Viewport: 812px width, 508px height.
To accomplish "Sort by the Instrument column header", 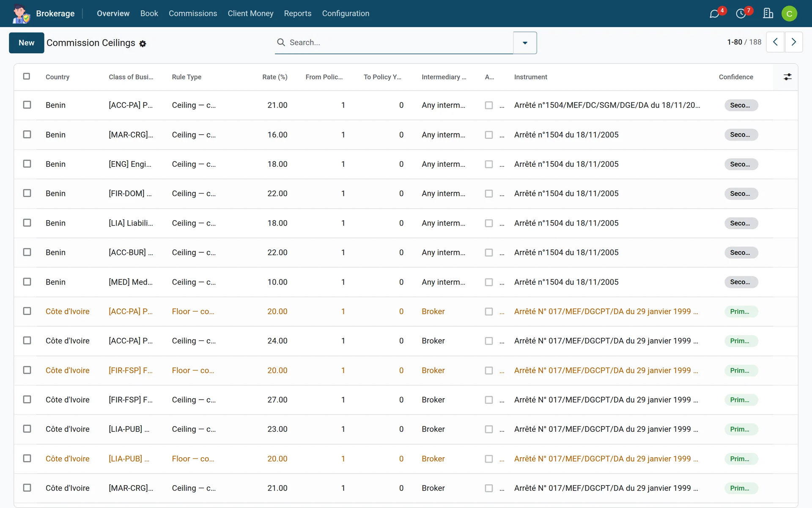I will pos(530,77).
